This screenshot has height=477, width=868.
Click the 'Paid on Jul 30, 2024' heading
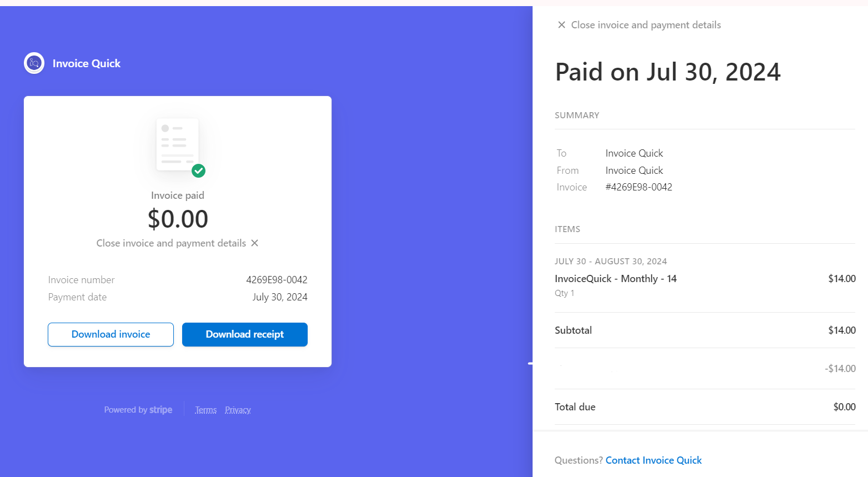click(x=668, y=72)
